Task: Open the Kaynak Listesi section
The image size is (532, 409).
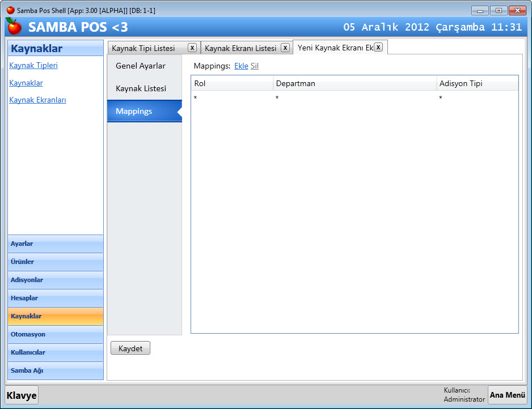Action: click(x=141, y=88)
